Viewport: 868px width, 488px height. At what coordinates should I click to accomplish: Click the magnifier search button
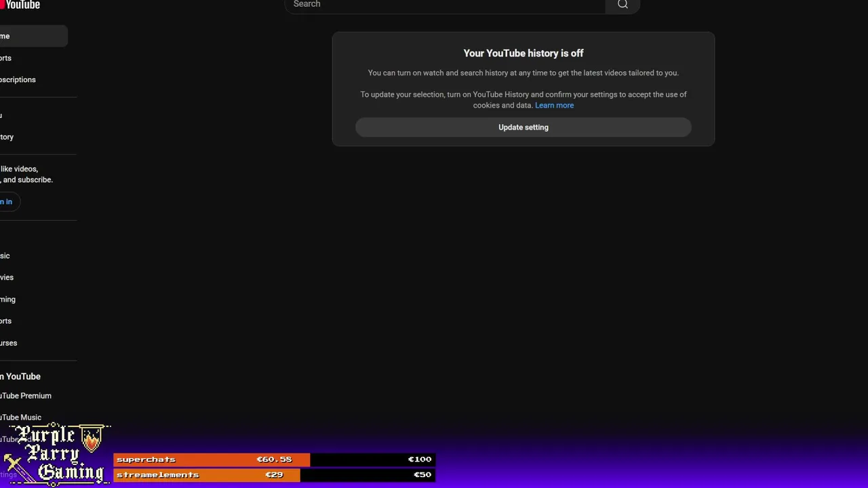tap(623, 5)
